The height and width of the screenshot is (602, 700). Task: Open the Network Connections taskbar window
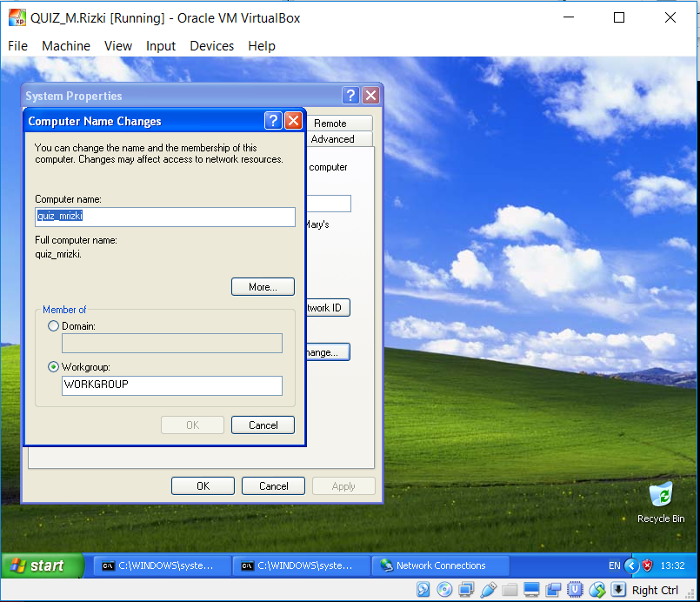tap(440, 565)
